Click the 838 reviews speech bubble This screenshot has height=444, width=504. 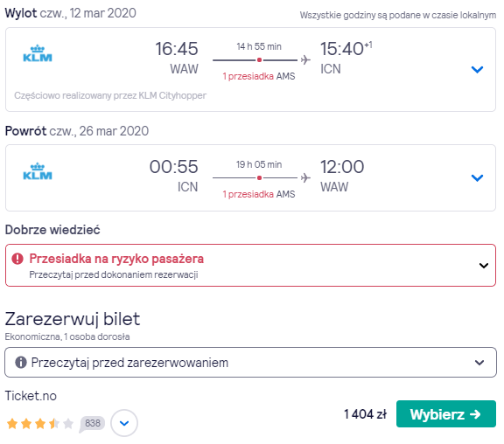point(92,424)
